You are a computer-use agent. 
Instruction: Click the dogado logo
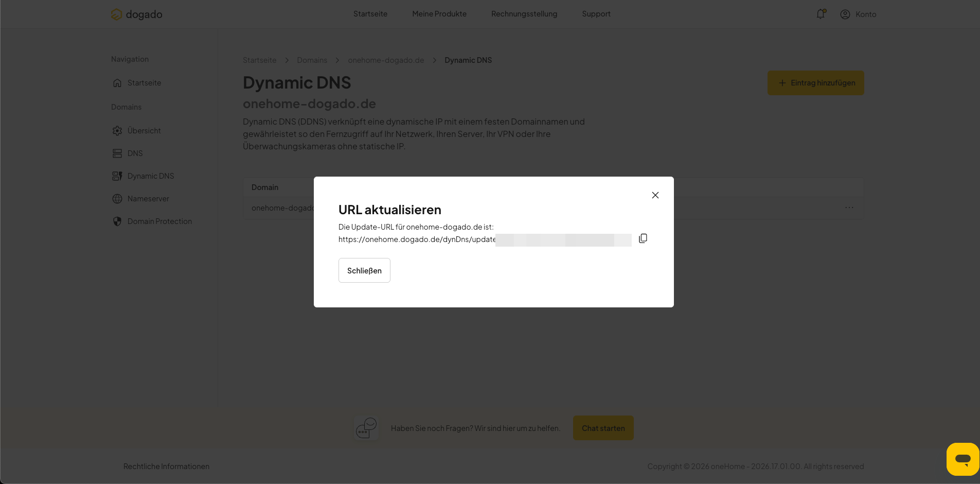point(137,14)
